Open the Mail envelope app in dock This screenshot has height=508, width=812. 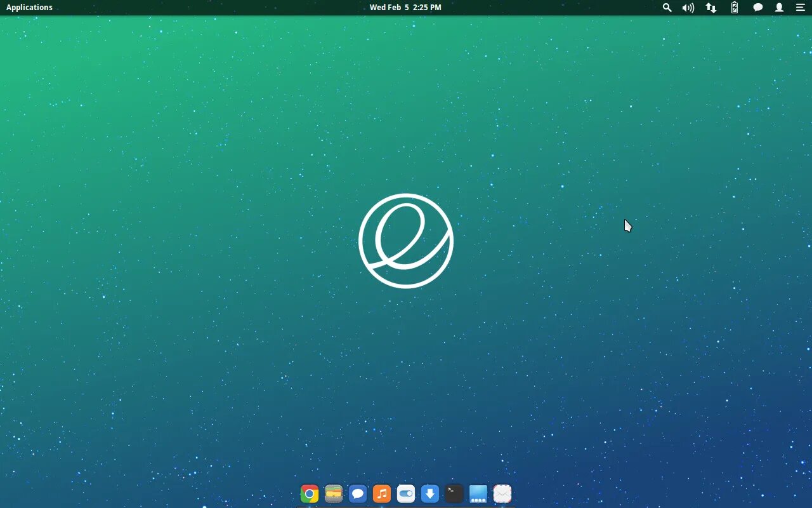pos(502,493)
